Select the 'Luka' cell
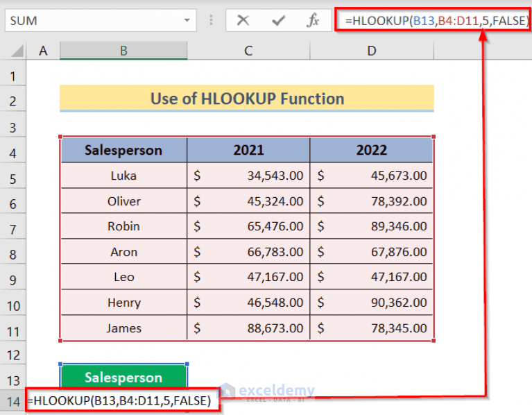 [x=123, y=176]
